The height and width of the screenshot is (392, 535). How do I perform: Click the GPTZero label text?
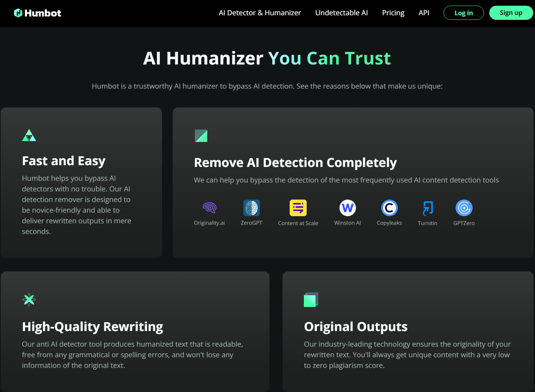(x=464, y=223)
